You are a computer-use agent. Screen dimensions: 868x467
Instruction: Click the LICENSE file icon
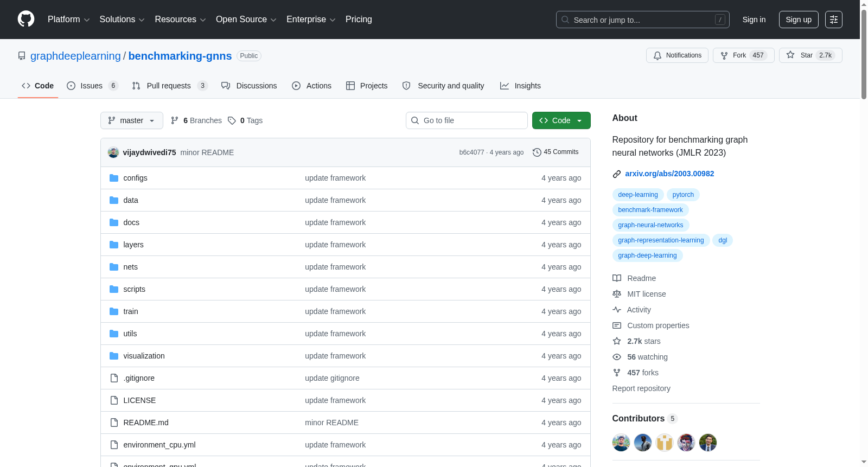114,400
